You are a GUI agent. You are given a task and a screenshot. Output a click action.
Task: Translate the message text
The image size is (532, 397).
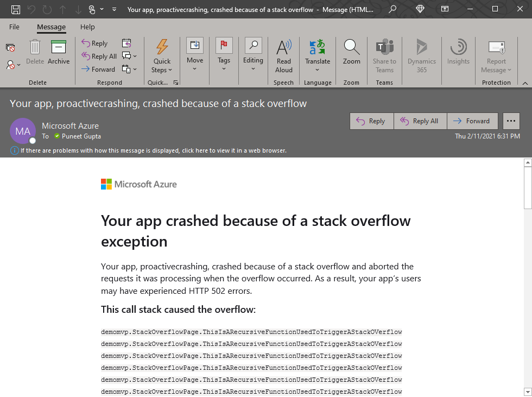(318, 54)
